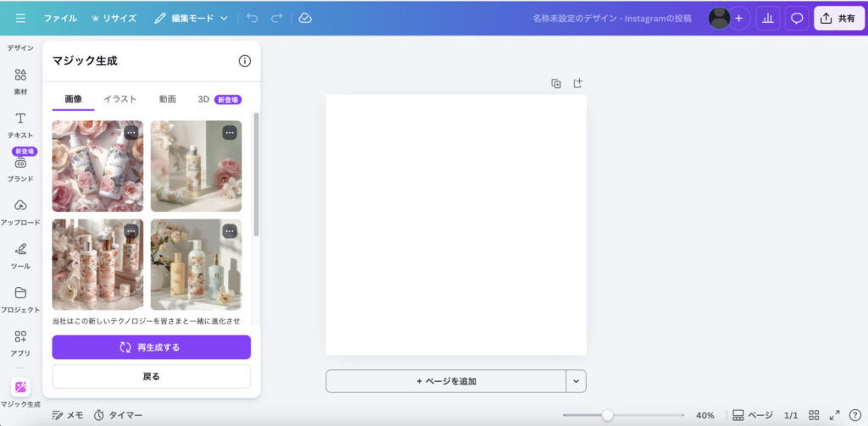
Task: Select the single bottle with shadow image
Action: [196, 166]
